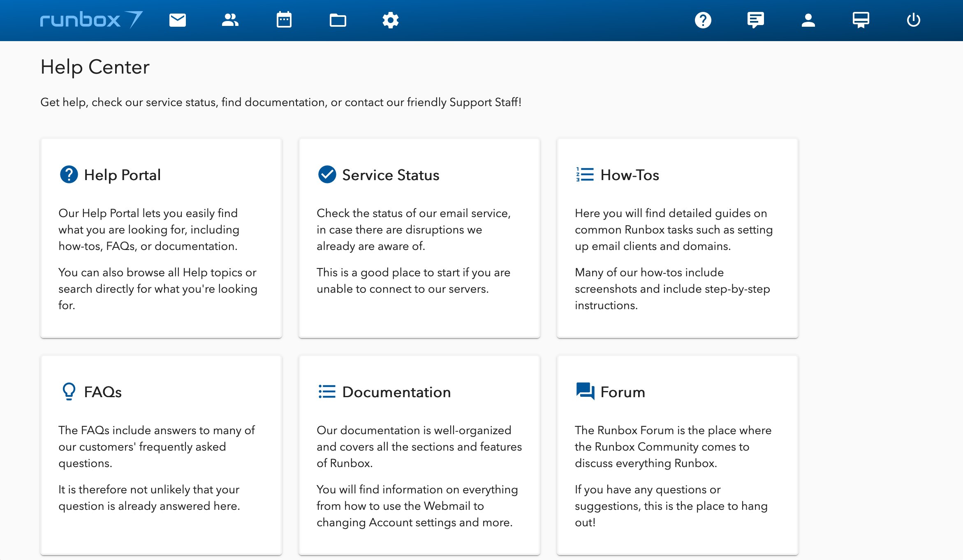The image size is (963, 560).
Task: Open the Help Portal card
Action: pos(161,238)
